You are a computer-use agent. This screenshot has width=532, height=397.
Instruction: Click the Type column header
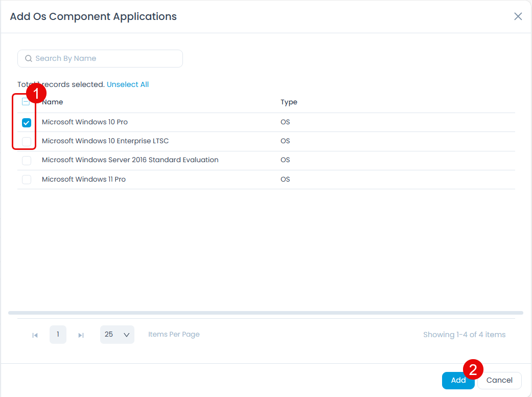289,102
